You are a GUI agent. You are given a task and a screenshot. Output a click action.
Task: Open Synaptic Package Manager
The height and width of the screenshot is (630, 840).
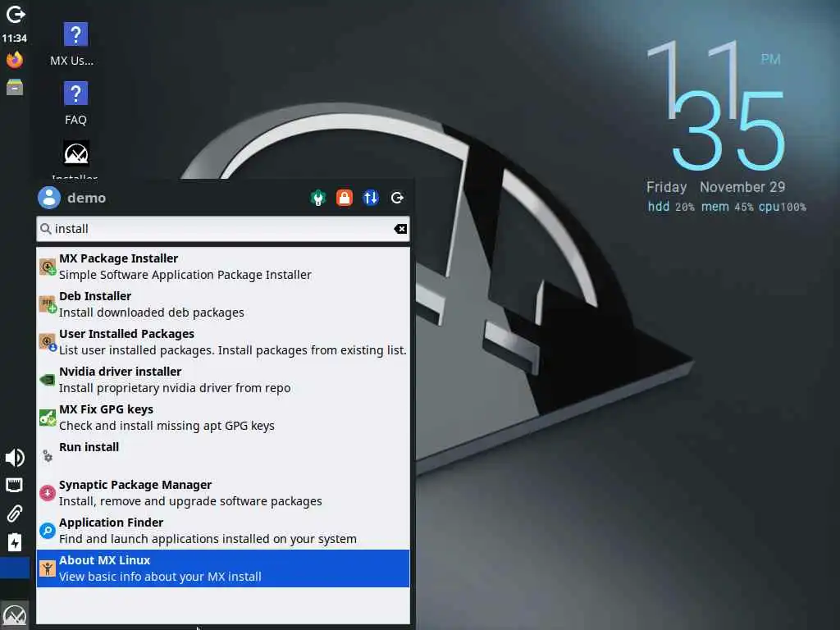223,493
